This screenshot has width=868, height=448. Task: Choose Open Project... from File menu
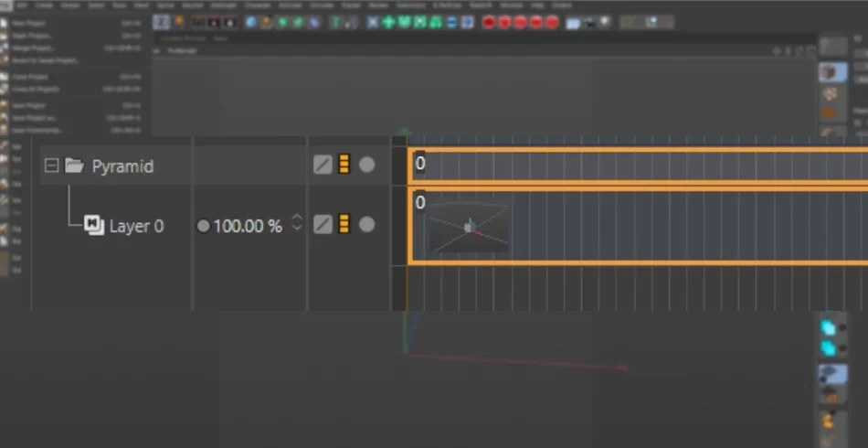click(x=32, y=36)
